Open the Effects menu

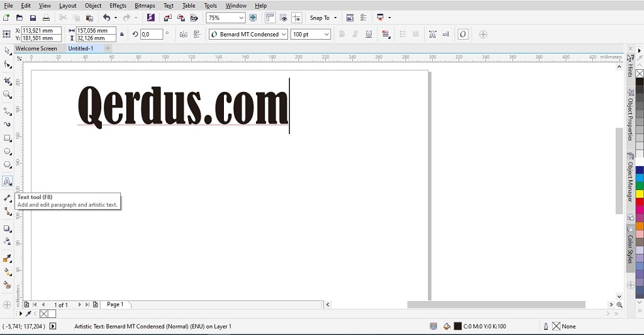click(x=118, y=5)
